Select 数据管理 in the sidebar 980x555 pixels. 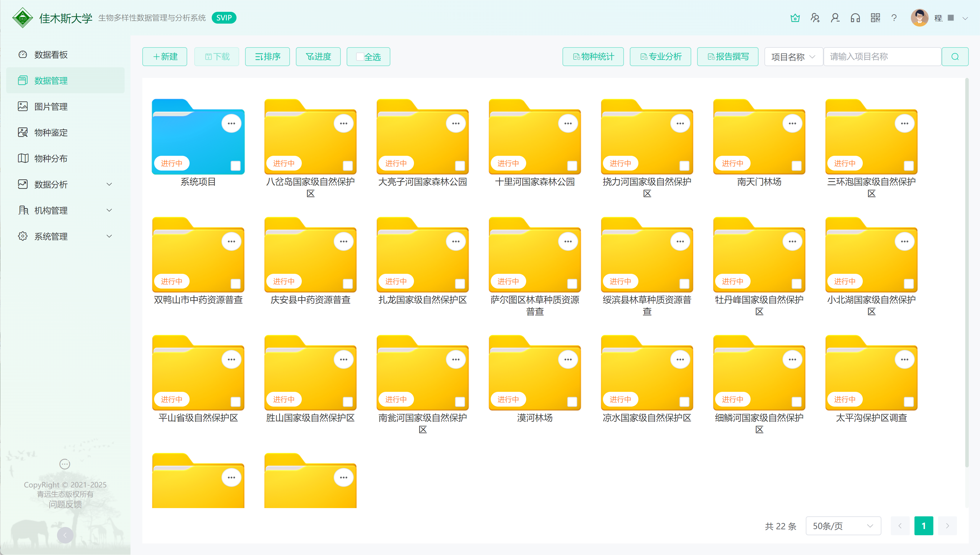(65, 81)
